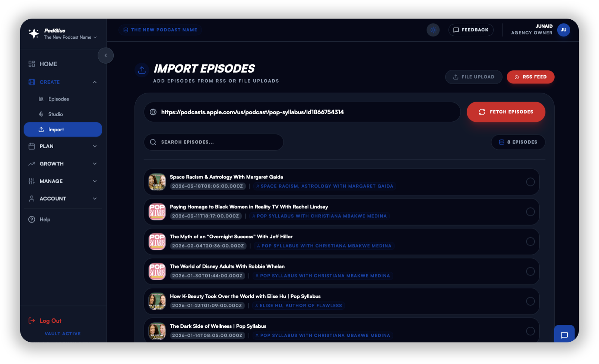Click the Home icon in the sidebar

click(x=31, y=64)
